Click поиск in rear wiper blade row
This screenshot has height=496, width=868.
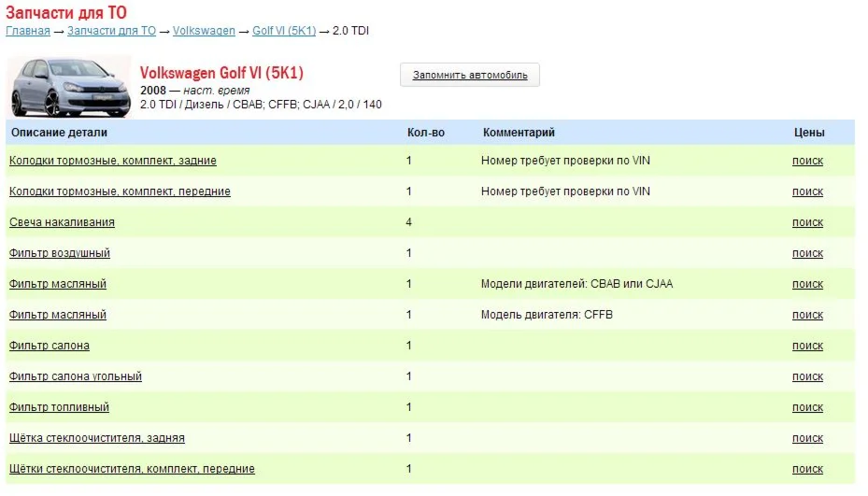(x=807, y=438)
